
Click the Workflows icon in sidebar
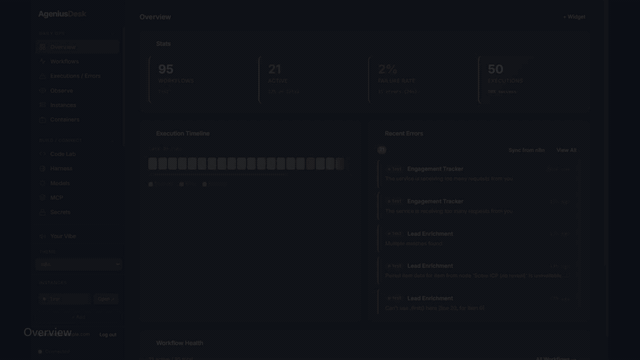click(42, 62)
